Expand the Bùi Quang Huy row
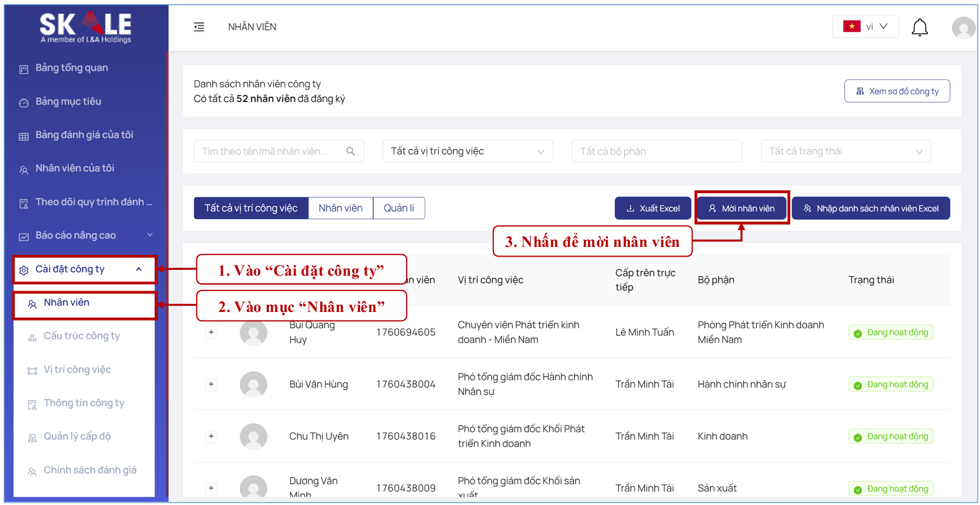Image resolution: width=980 pixels, height=505 pixels. tap(211, 332)
